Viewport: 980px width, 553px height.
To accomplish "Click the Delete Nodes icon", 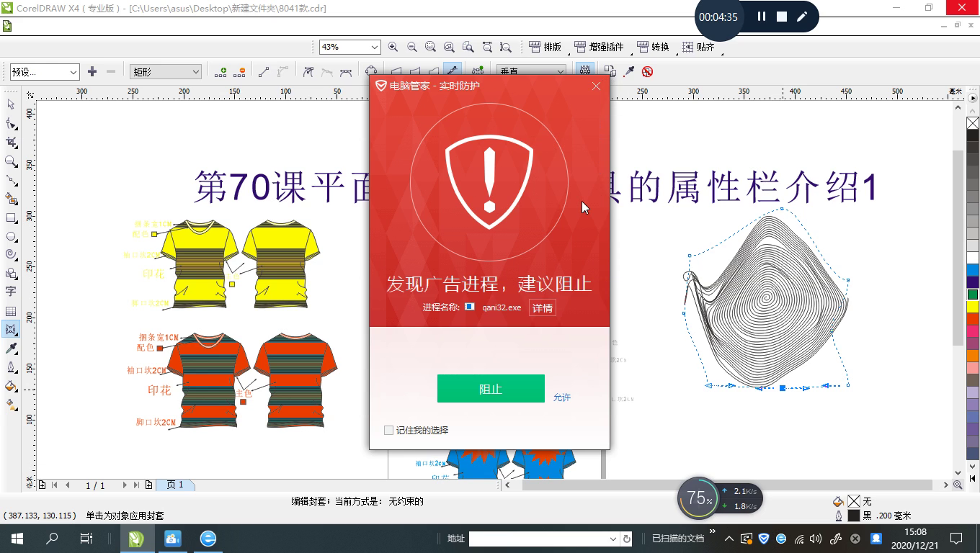I will point(240,71).
